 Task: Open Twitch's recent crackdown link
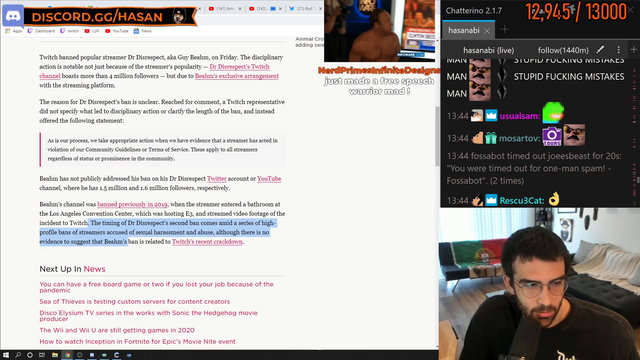click(x=207, y=242)
